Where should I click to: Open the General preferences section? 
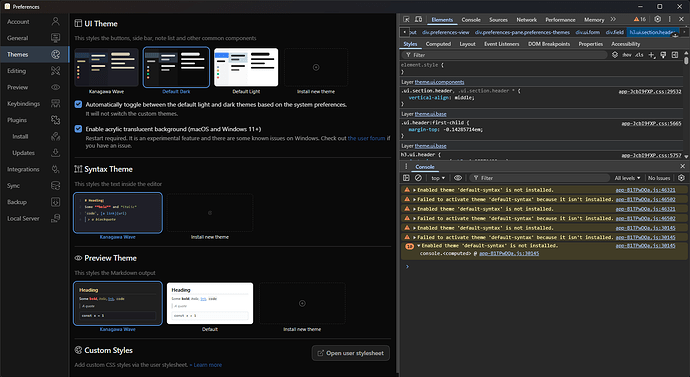click(34, 38)
